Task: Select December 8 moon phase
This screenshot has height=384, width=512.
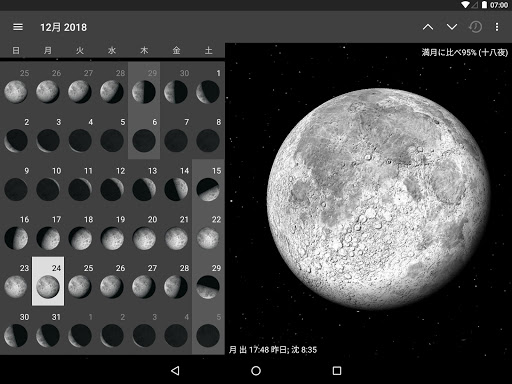Action: (208, 135)
